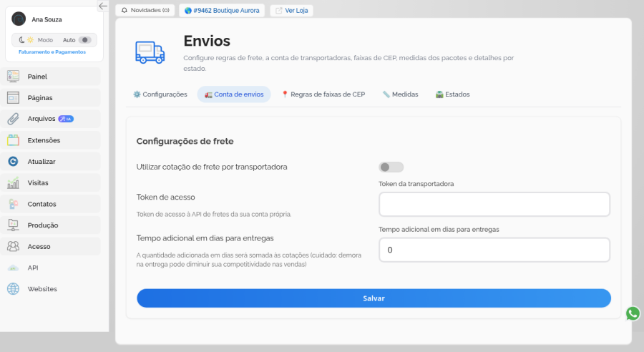The height and width of the screenshot is (352, 644).
Task: Click the API cloud icon
Action: [13, 268]
